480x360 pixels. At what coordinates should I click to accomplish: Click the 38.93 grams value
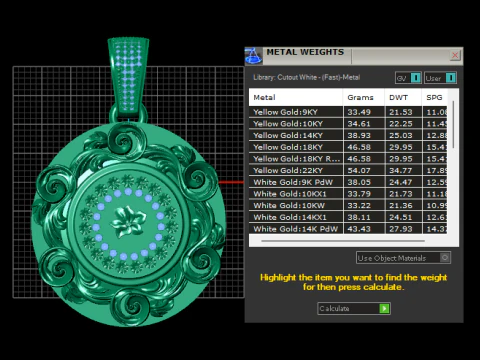pos(359,135)
